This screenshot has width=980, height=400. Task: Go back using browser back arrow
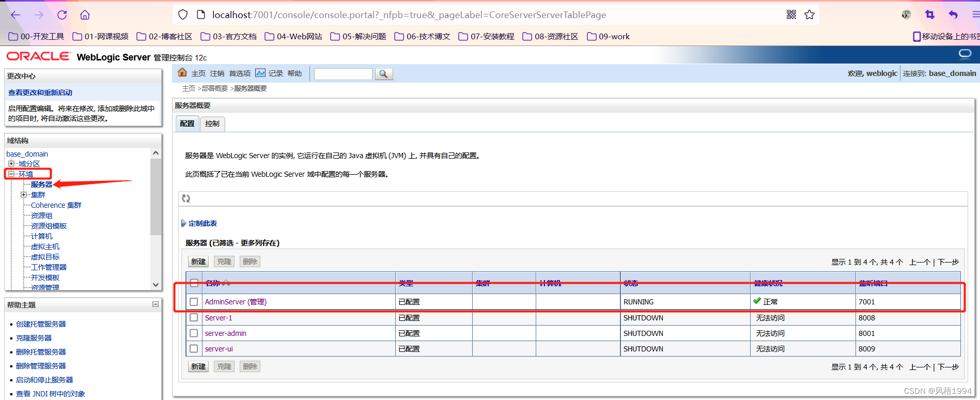[15, 15]
